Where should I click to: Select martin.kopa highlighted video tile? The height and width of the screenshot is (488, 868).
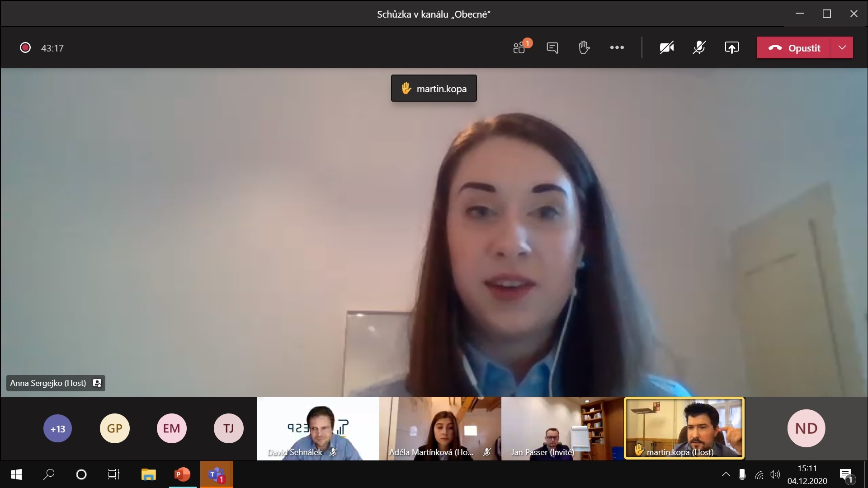tap(684, 428)
